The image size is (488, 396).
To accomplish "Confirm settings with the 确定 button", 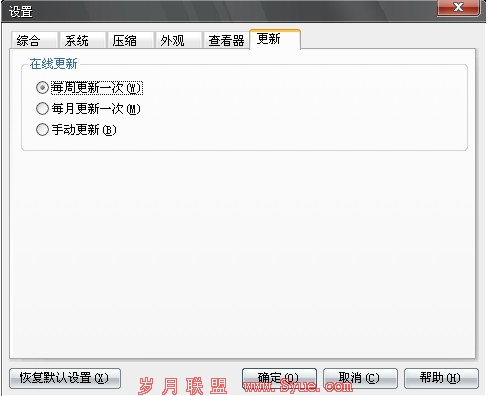I will [x=279, y=378].
